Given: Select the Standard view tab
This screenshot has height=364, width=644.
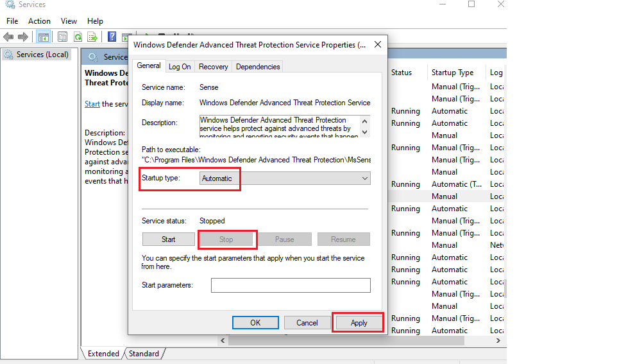Looking at the screenshot, I should 144,354.
